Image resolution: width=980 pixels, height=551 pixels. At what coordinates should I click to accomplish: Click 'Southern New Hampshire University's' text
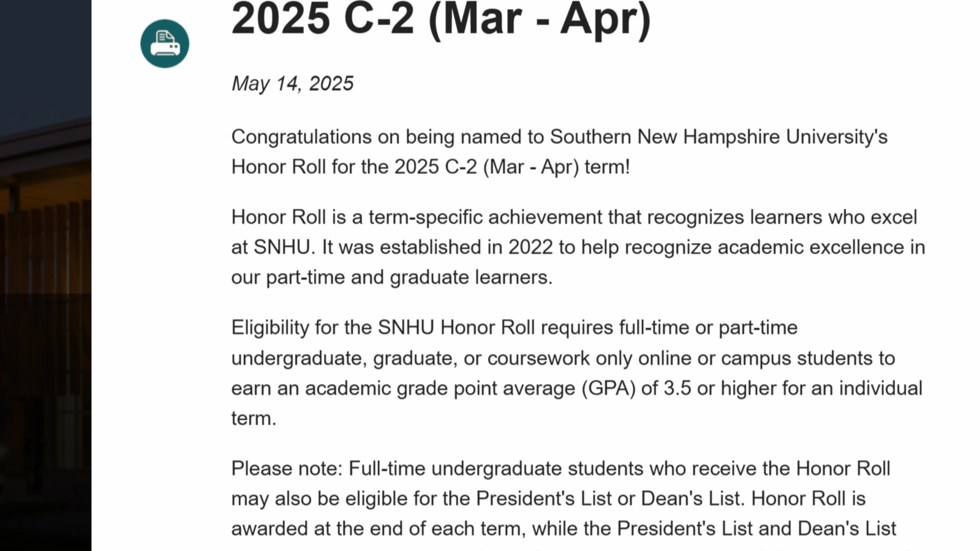(718, 137)
